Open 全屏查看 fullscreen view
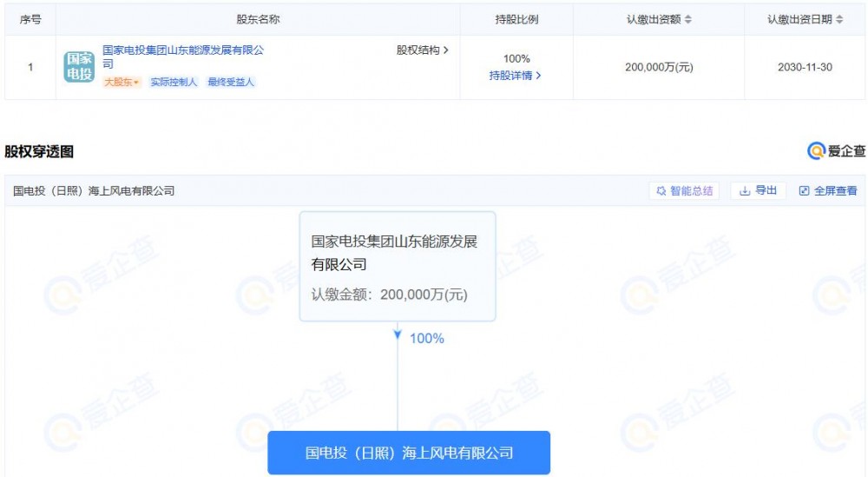The height and width of the screenshot is (477, 868). 828,190
